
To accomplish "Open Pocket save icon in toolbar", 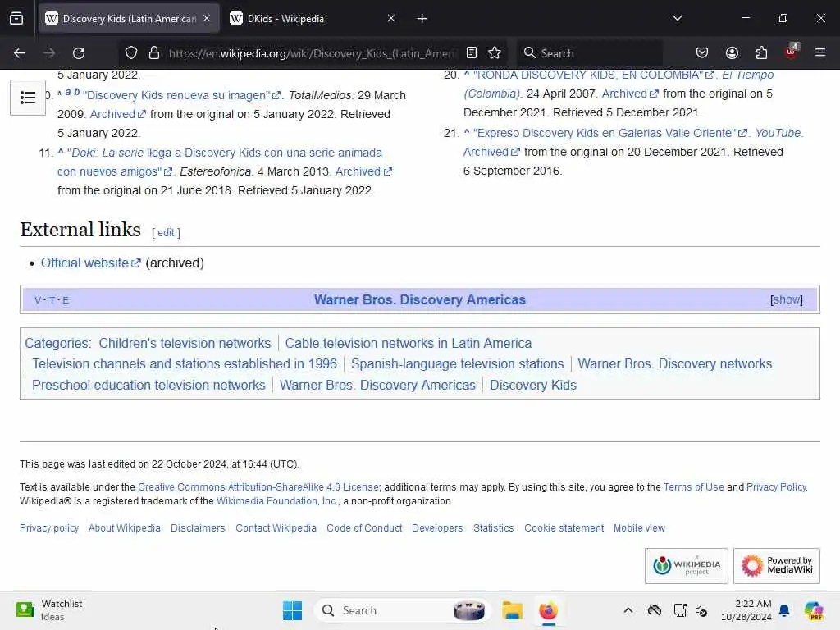I will pyautogui.click(x=702, y=53).
